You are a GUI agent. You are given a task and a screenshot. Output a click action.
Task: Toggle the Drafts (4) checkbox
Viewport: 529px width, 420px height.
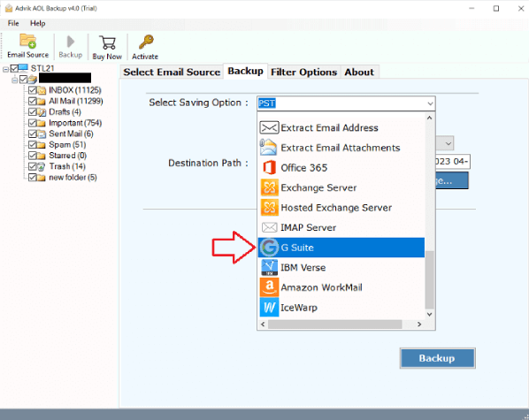33,112
